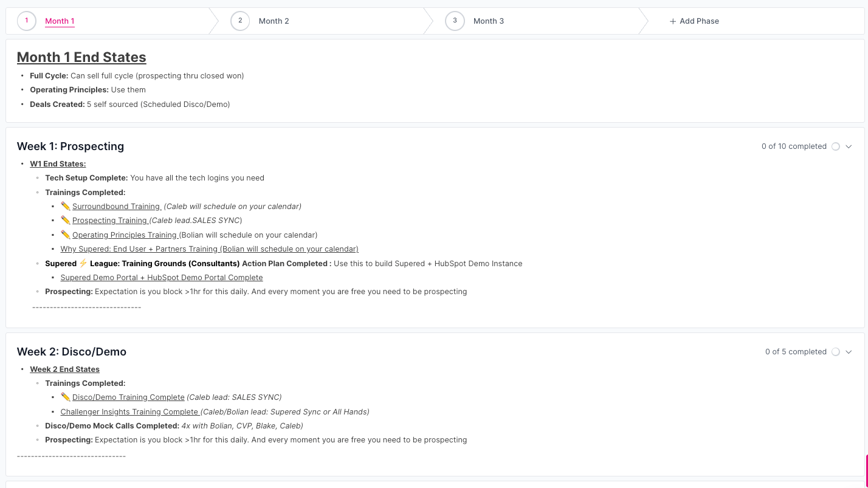Click pencil icon beside Surroundbound Training
The width and height of the screenshot is (868, 488).
coord(66,206)
